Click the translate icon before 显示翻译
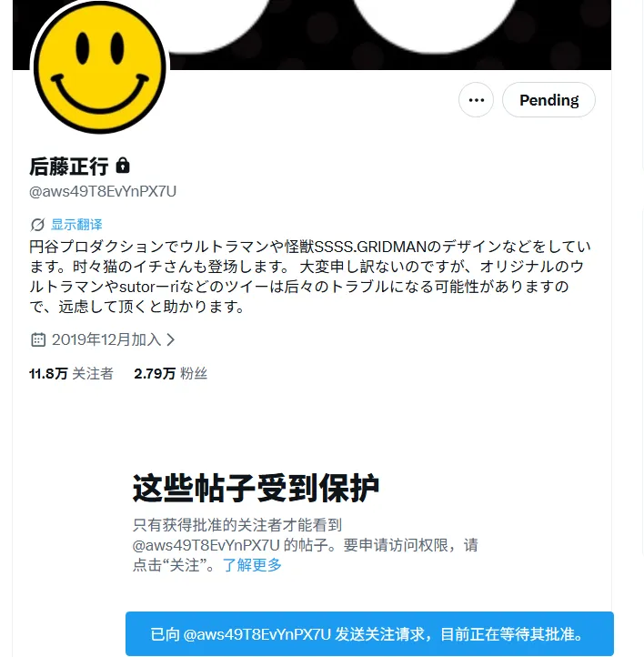The width and height of the screenshot is (644, 657). [37, 225]
